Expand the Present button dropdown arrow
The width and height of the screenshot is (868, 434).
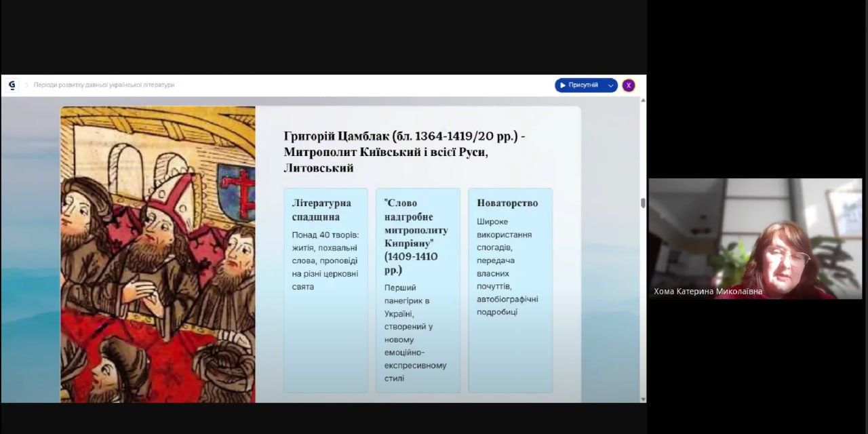coord(610,85)
